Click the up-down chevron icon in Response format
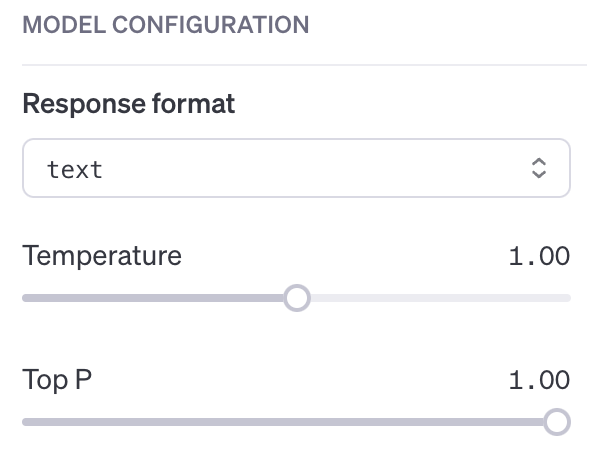Viewport: 606px width, 458px height. tap(538, 168)
